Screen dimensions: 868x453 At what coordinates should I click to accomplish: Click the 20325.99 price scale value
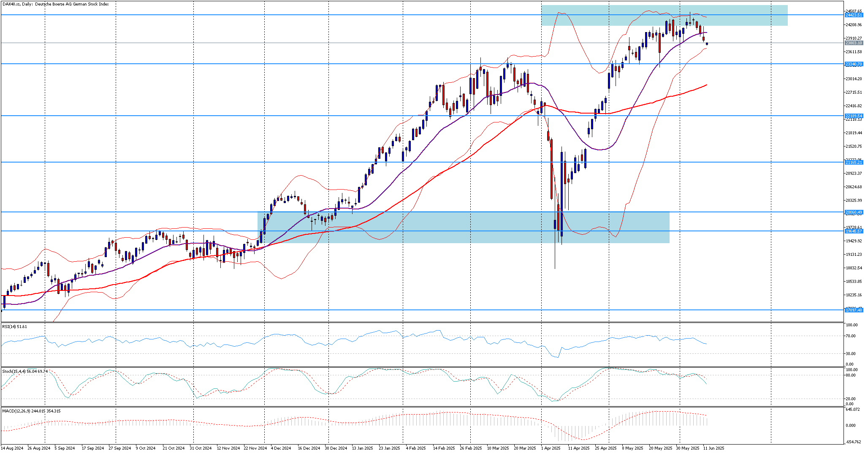854,201
